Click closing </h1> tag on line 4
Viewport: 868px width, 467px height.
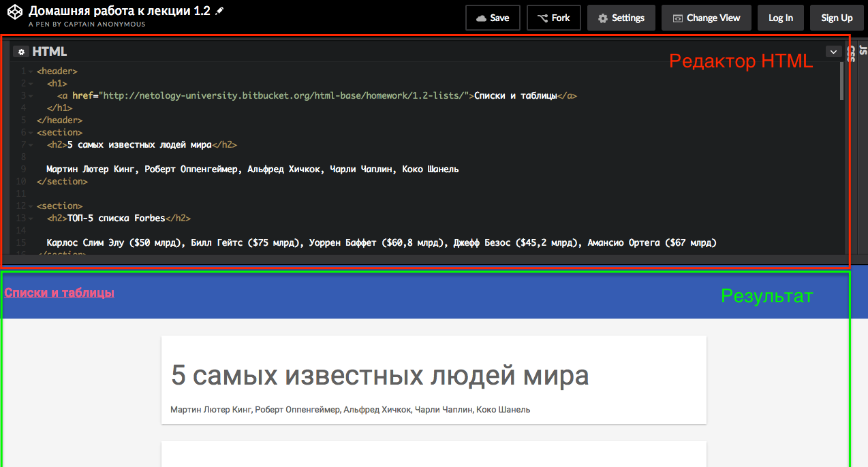pos(60,108)
